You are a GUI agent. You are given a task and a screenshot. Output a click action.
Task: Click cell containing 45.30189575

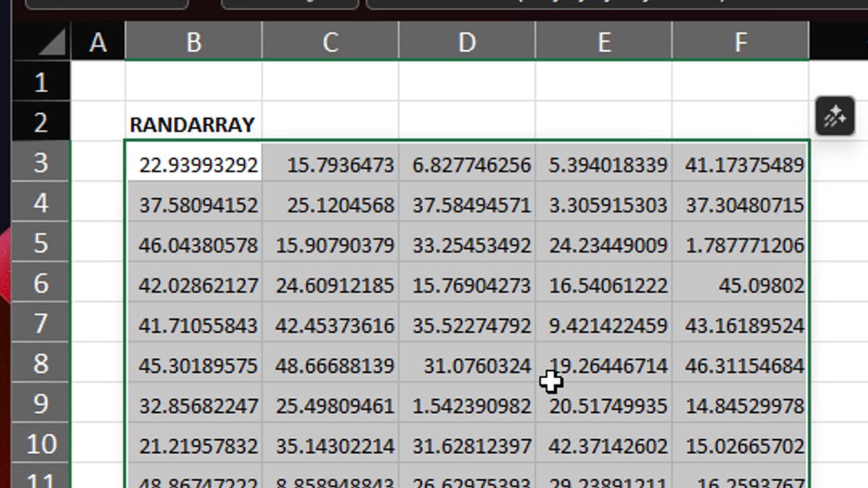[x=193, y=363]
